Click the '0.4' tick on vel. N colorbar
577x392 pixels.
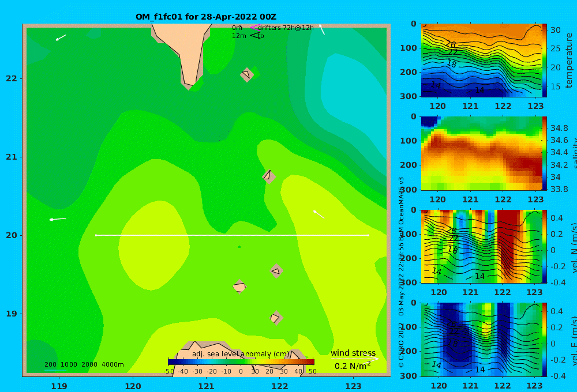[x=556, y=218]
